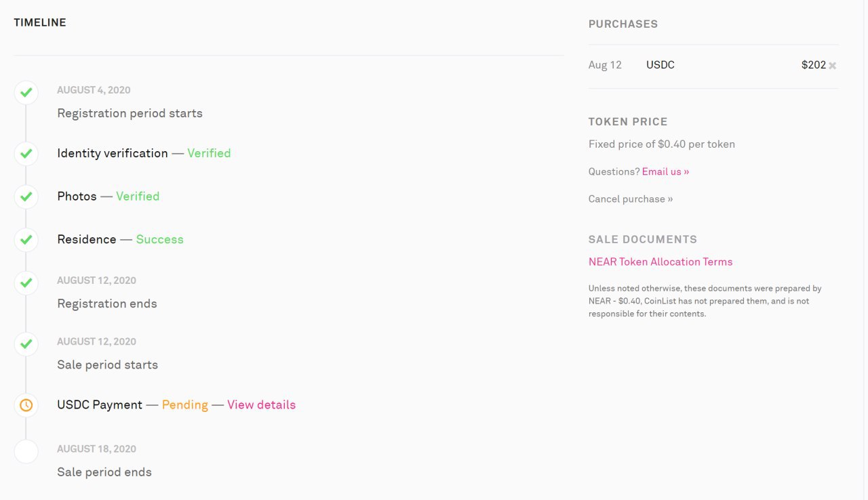The image size is (868, 500).
Task: Click the Photos Verified status text
Action: pyautogui.click(x=138, y=196)
